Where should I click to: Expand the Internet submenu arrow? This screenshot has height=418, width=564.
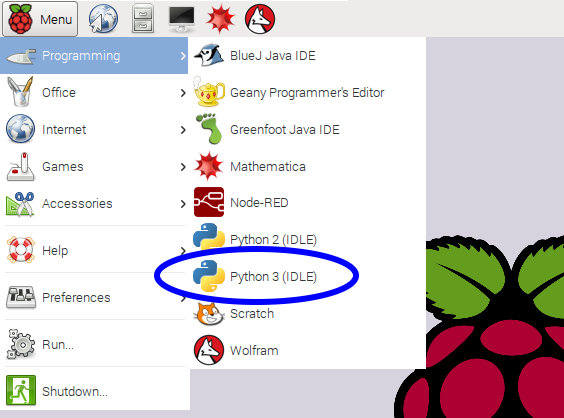point(183,130)
